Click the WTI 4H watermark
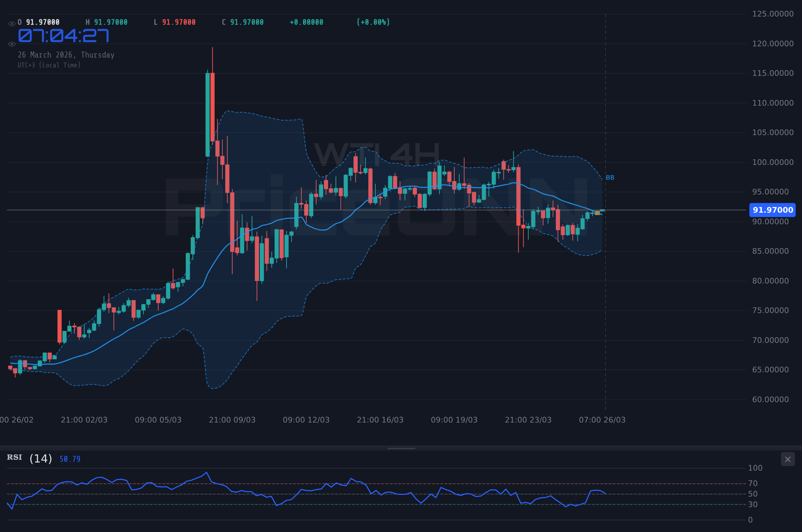 pos(376,154)
